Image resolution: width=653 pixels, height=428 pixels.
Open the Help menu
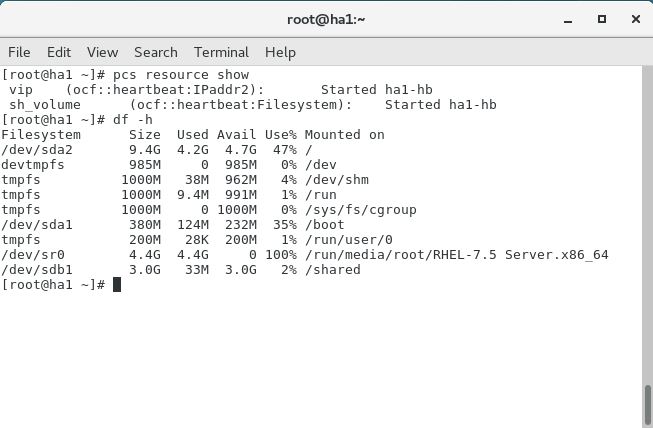280,52
